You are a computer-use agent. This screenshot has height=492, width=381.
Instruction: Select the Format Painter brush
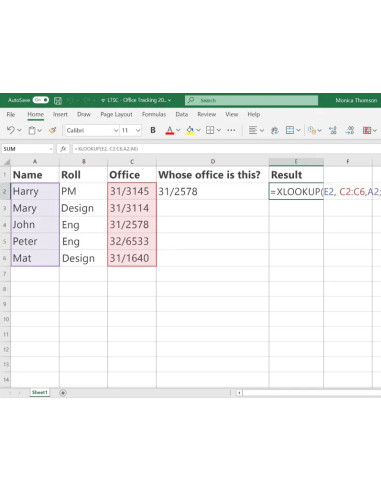point(52,130)
